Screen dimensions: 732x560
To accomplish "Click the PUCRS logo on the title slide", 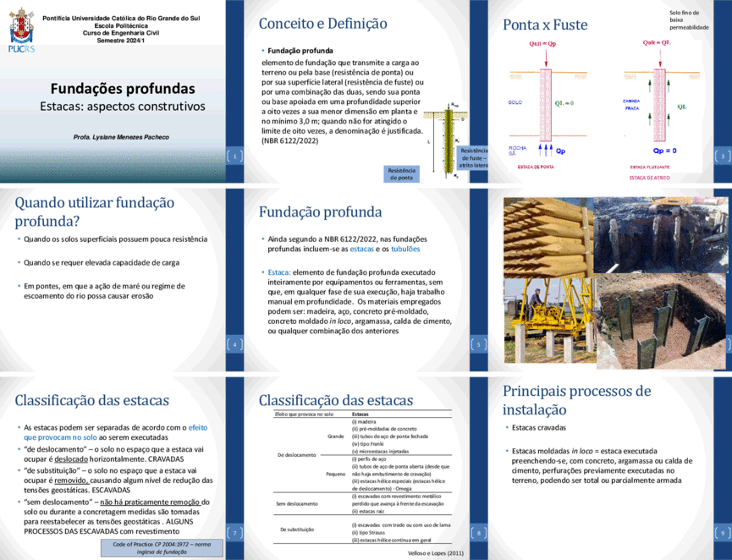I will coord(21,30).
